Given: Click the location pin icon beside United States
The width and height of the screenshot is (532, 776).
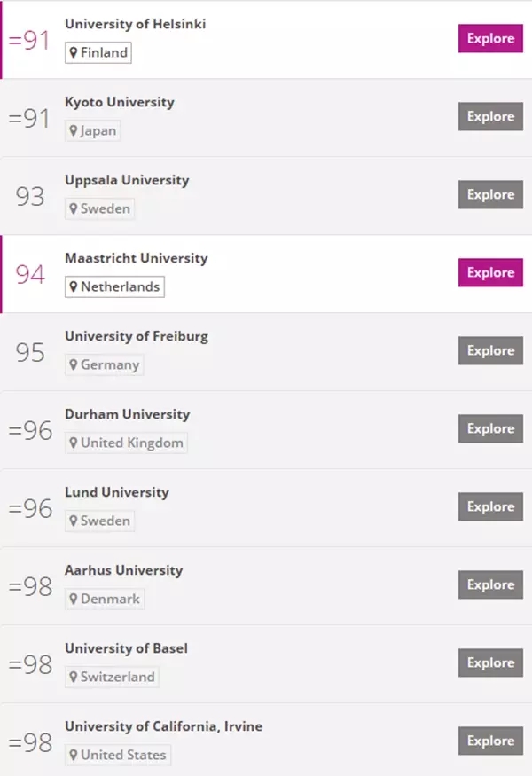Looking at the screenshot, I should [74, 755].
